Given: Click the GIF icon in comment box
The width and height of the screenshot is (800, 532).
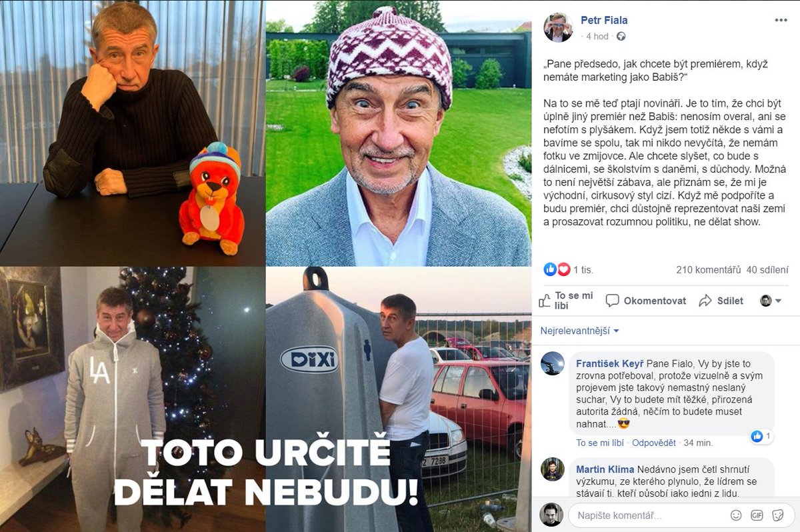Looking at the screenshot, I should tap(757, 515).
